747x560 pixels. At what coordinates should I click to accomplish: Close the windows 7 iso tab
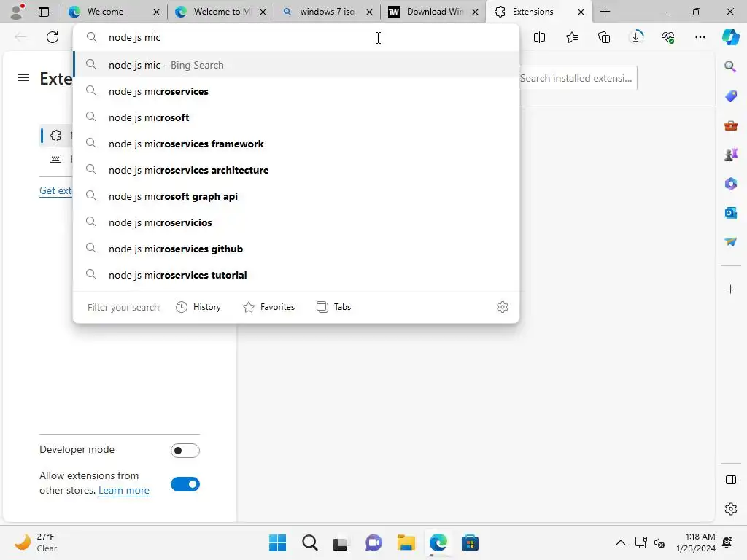[x=369, y=12]
